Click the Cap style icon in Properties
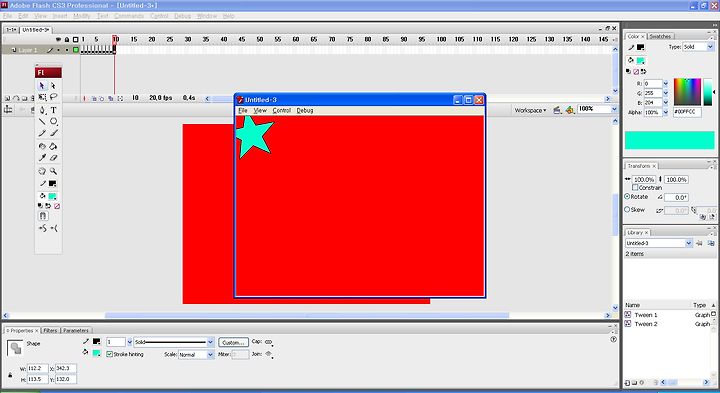Image resolution: width=720 pixels, height=393 pixels. 269,342
